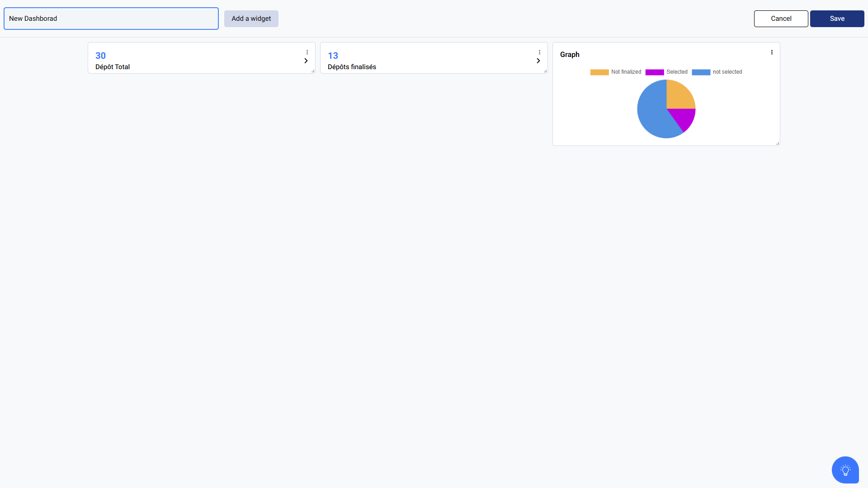Toggle the Not finalized legend entry
Screen dimensions: 868x488
(615, 72)
